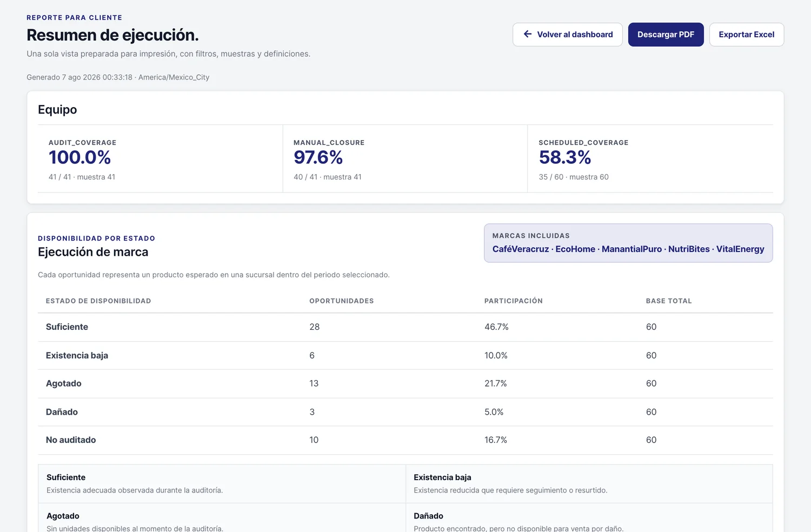Image resolution: width=811 pixels, height=532 pixels.
Task: Click participation 46.7% in Suficiente row
Action: (x=496, y=327)
